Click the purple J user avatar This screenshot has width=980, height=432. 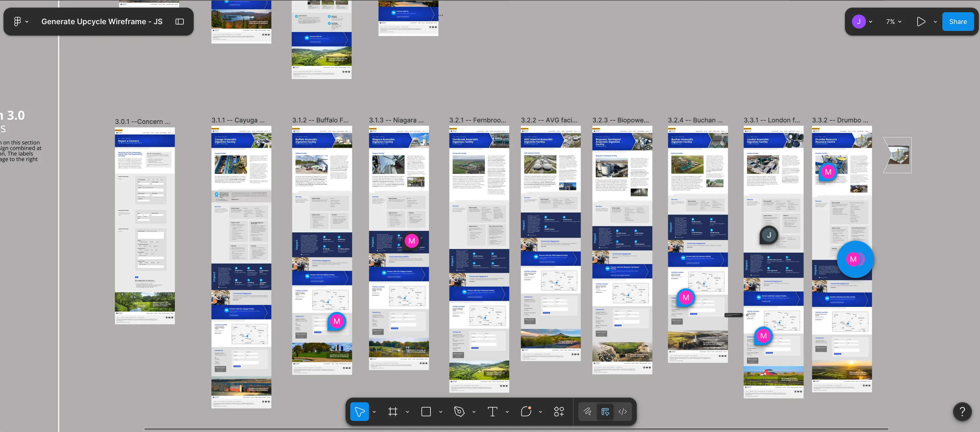(x=859, y=22)
